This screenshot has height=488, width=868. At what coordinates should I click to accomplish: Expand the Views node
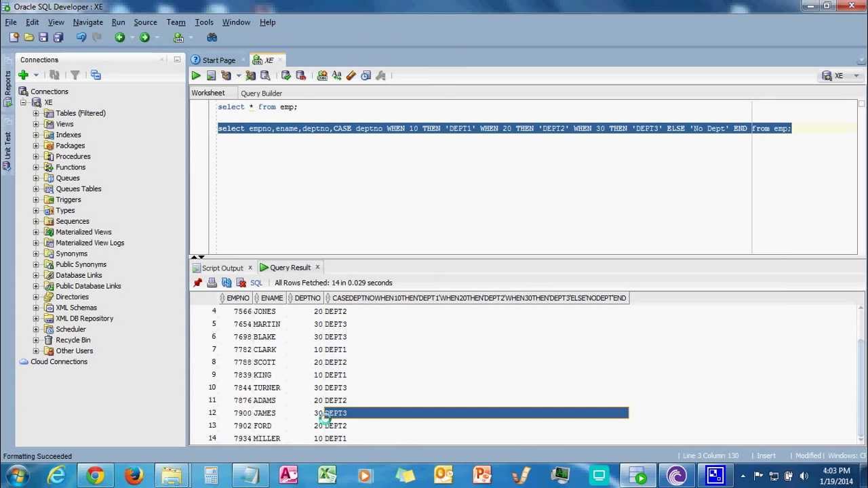(36, 124)
